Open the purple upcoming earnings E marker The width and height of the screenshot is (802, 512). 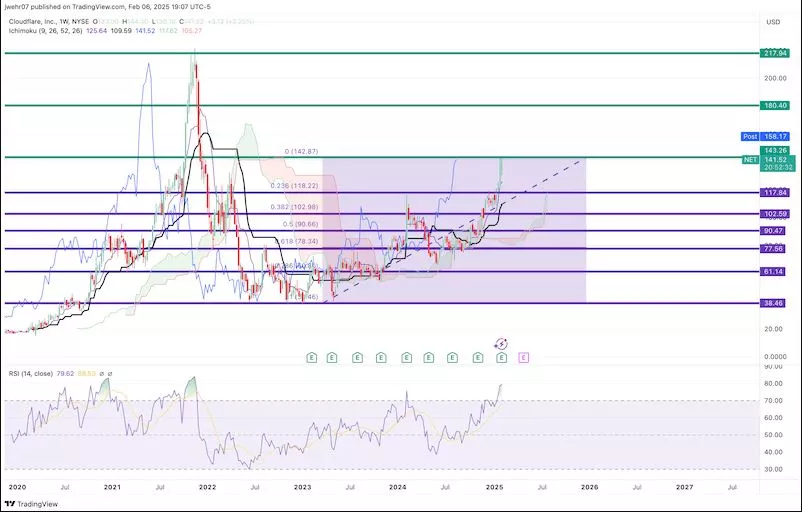pyautogui.click(x=523, y=357)
